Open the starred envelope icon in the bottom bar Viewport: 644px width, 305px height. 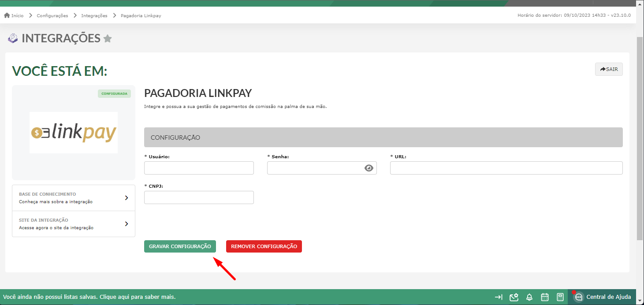514,297
